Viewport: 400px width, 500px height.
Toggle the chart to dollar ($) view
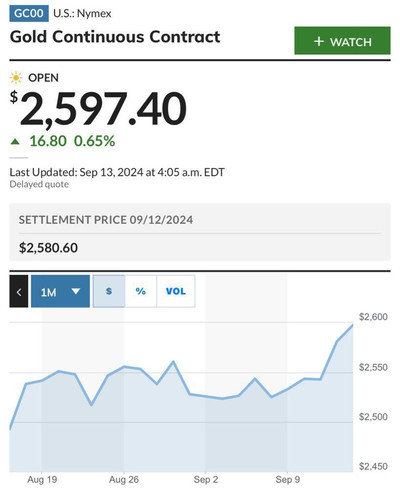pos(109,291)
